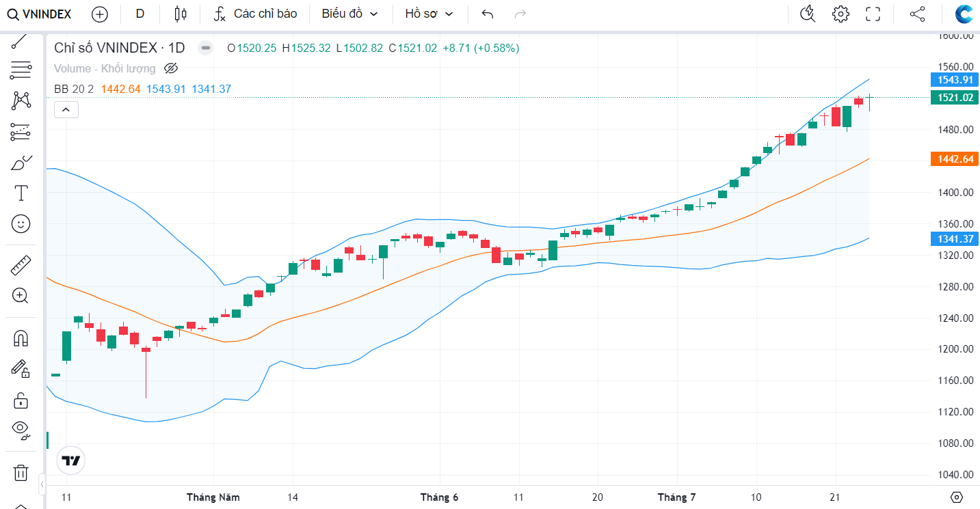Toggle magnet mode
The image size is (980, 509).
tap(21, 338)
